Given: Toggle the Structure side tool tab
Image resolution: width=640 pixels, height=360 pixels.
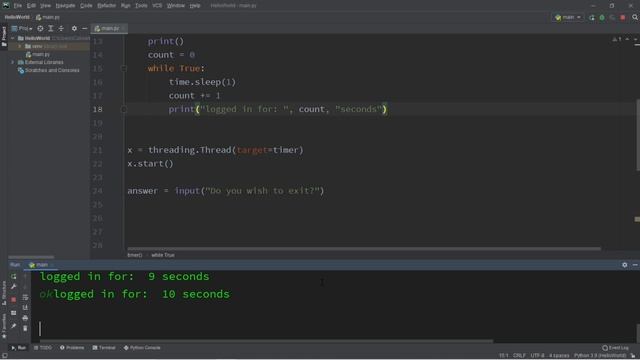Looking at the screenshot, I should (x=4, y=293).
